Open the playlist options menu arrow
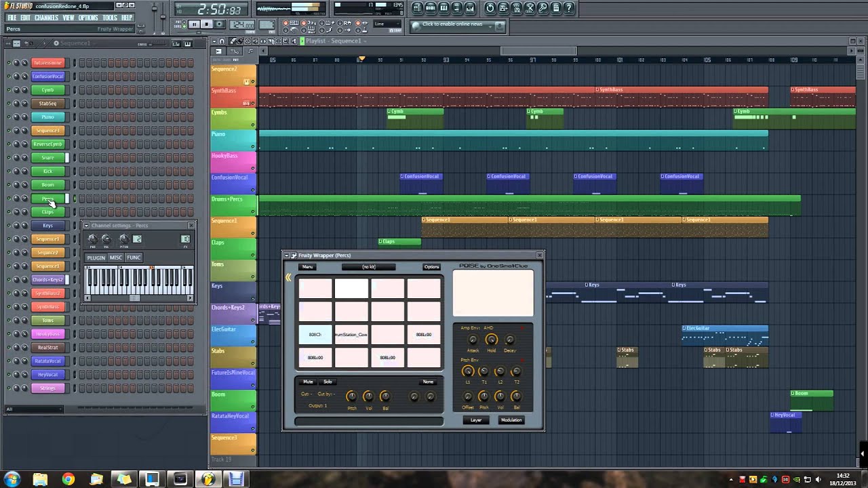Image resolution: width=868 pixels, height=488 pixels. [214, 41]
